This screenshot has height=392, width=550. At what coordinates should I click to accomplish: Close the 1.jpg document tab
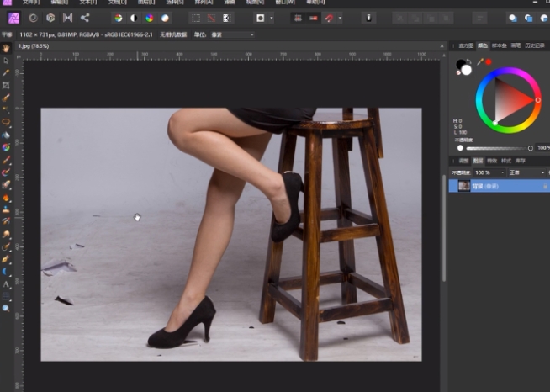(442, 46)
